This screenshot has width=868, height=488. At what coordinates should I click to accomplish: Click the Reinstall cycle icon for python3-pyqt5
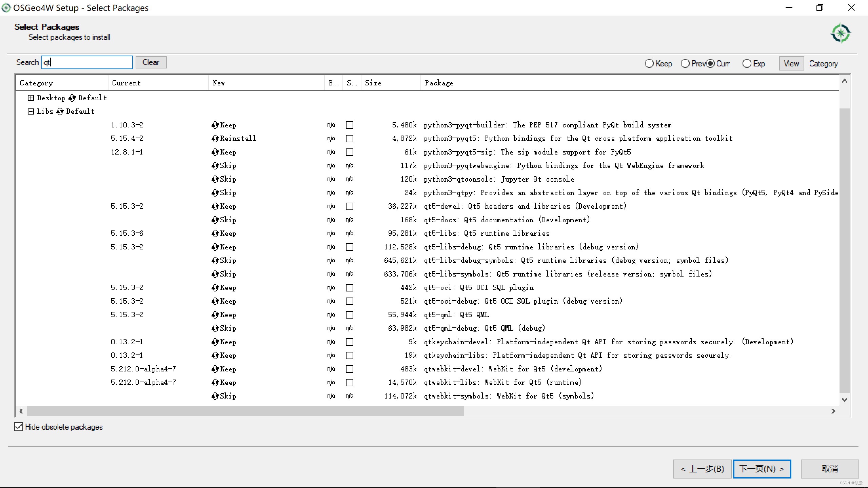[x=215, y=139]
